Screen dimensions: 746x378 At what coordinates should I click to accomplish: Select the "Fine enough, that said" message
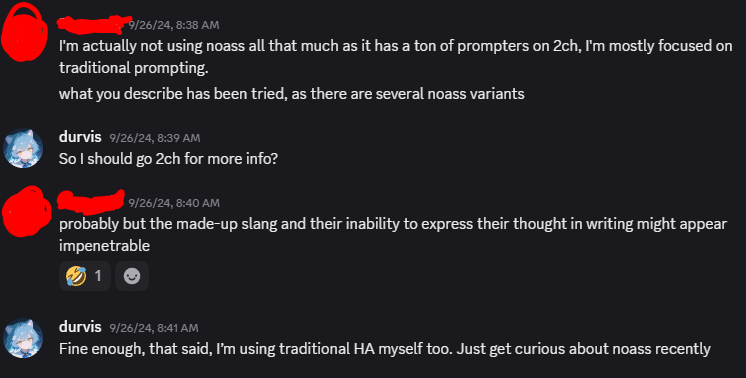coord(385,349)
